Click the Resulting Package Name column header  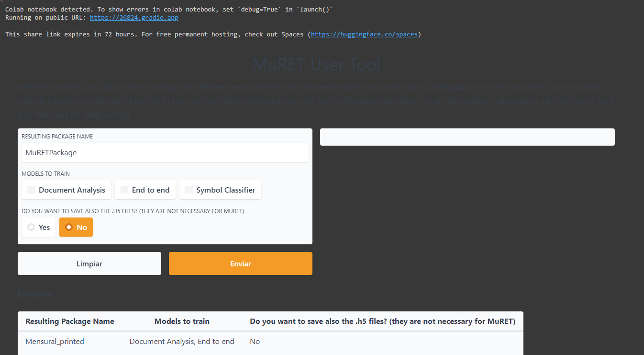(69, 321)
